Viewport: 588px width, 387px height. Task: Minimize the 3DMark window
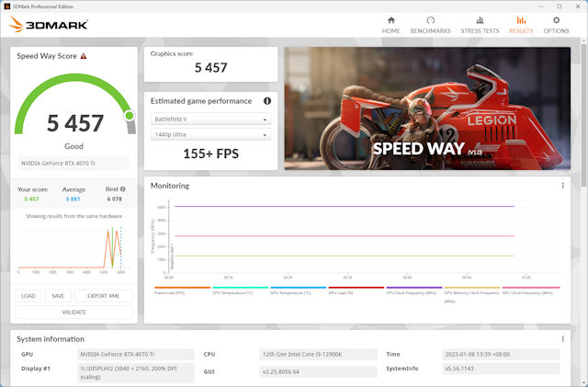541,6
